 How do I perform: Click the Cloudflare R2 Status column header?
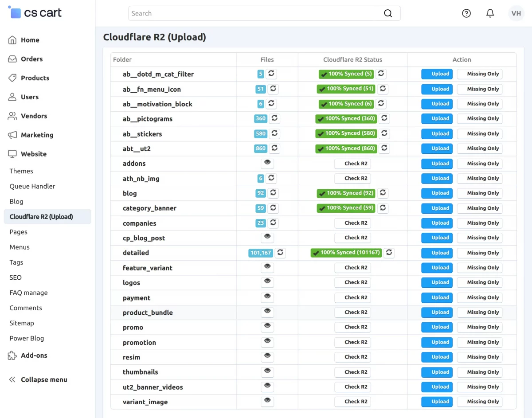tap(352, 59)
